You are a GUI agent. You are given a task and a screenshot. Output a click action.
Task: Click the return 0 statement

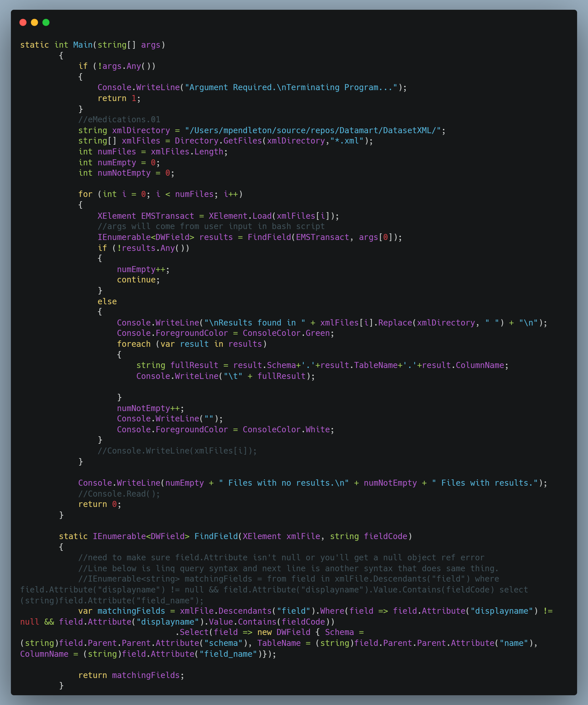click(99, 504)
